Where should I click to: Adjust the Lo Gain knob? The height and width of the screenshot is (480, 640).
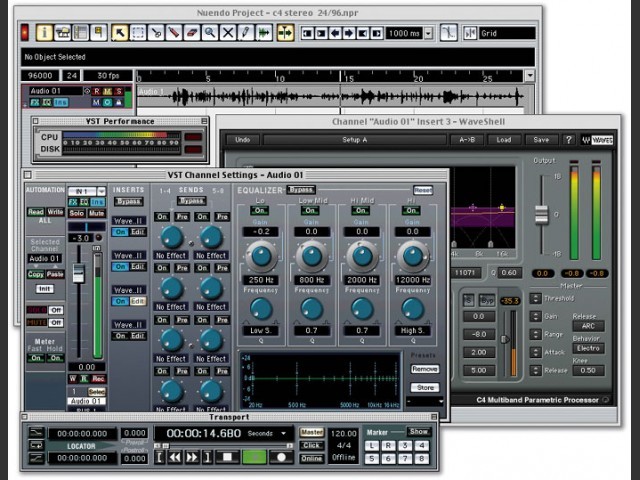point(262,256)
